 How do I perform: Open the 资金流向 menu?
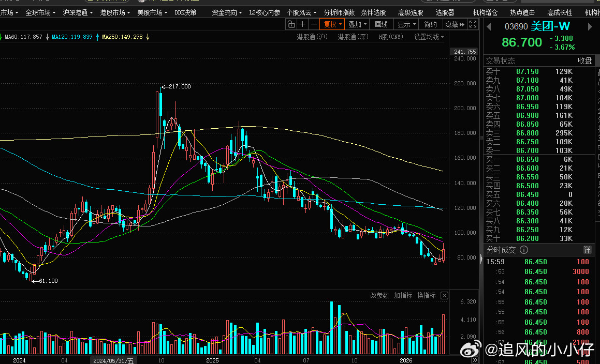tap(227, 12)
